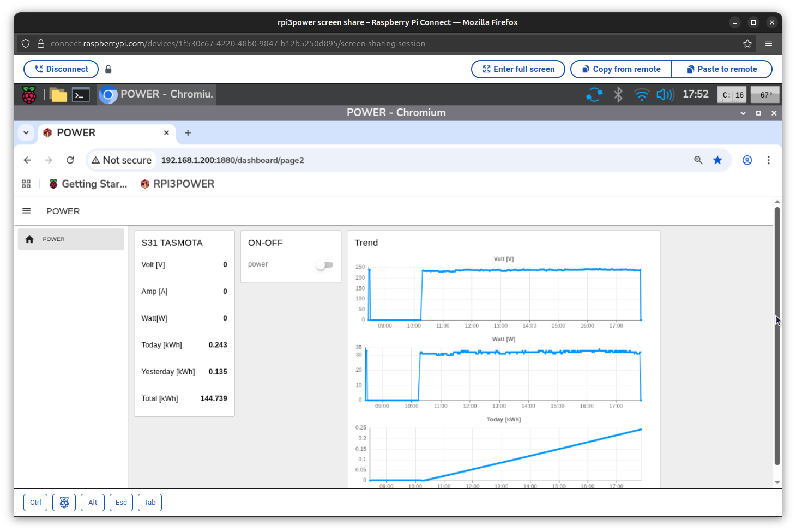The height and width of the screenshot is (532, 796).
Task: Switch to the POWER Chromium tab
Action: click(x=104, y=133)
